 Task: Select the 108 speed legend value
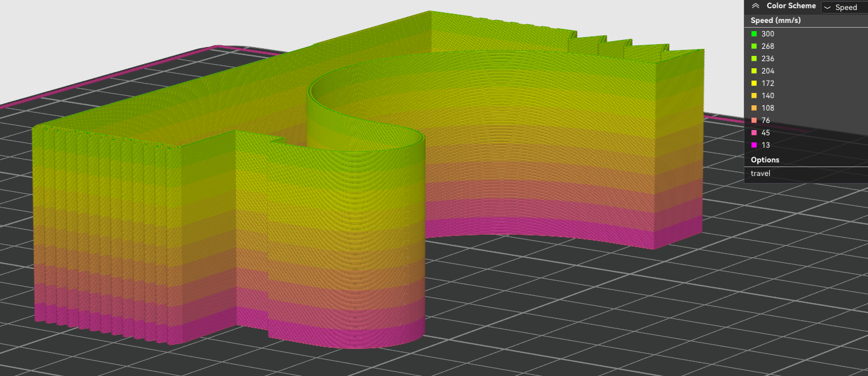click(x=767, y=108)
